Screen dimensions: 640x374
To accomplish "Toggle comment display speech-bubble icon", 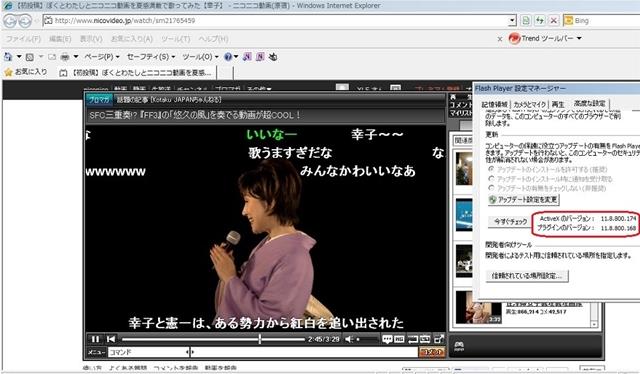I will point(387,339).
